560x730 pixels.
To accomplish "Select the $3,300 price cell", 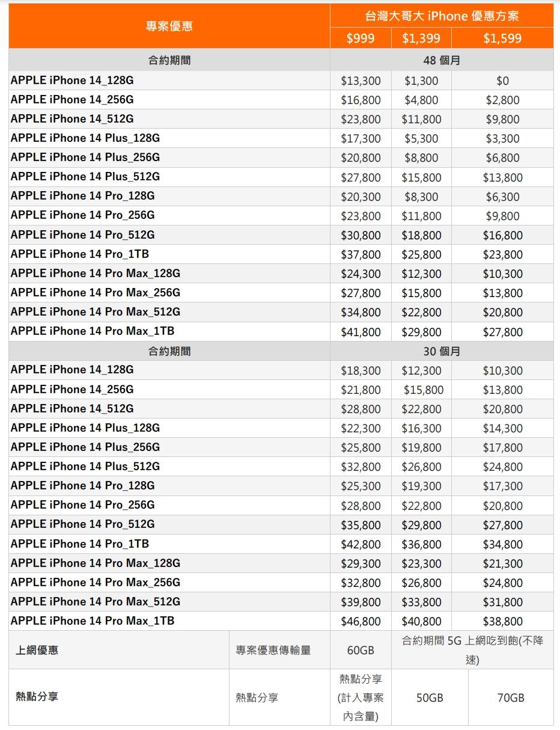I will 502,138.
